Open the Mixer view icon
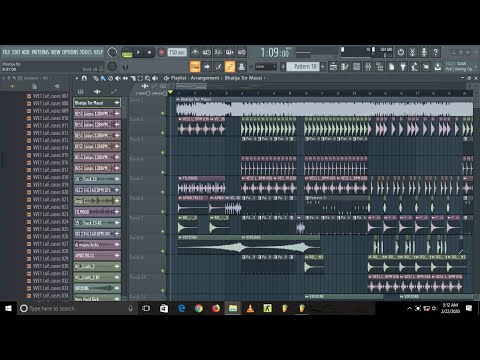This screenshot has height=360, width=480. (x=368, y=67)
